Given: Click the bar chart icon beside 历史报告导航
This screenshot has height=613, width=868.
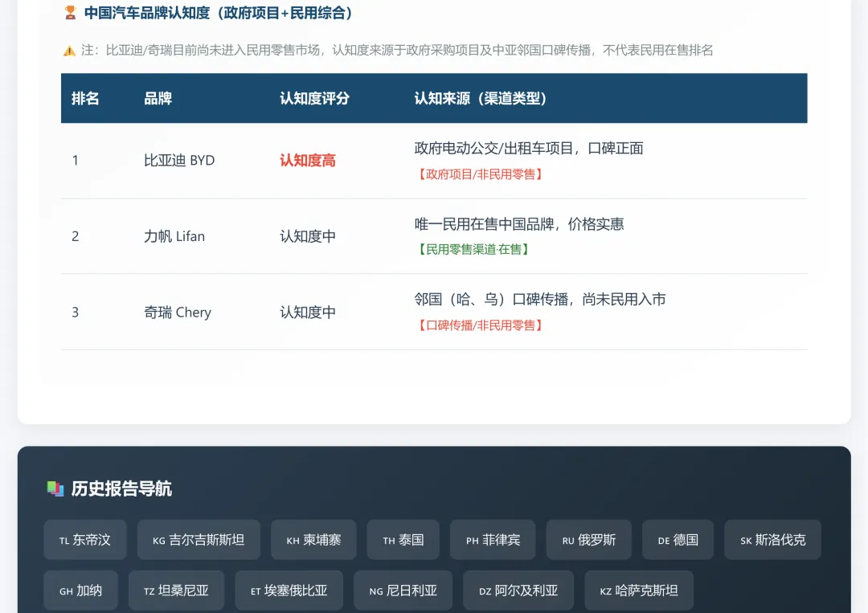Looking at the screenshot, I should click(x=54, y=488).
